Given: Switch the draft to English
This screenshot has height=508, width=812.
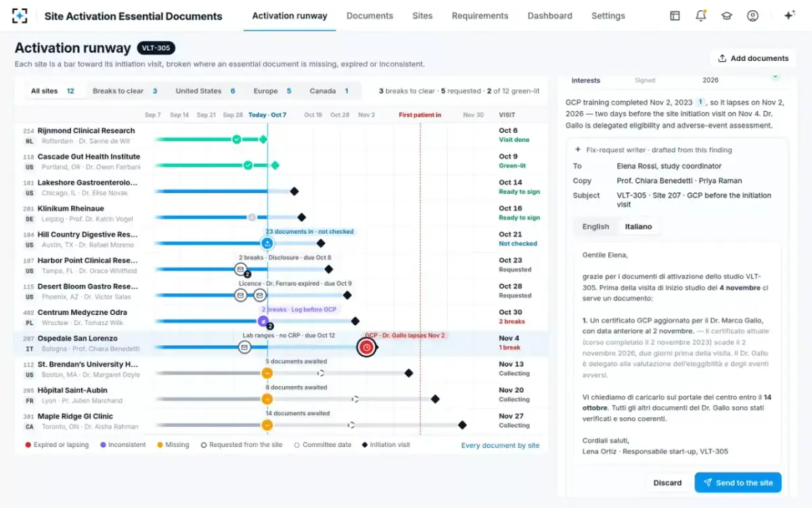Looking at the screenshot, I should pyautogui.click(x=595, y=227).
